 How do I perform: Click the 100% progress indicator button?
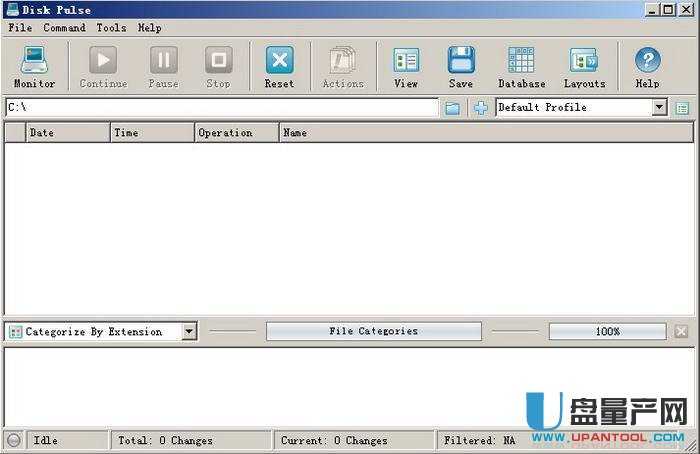pos(607,332)
